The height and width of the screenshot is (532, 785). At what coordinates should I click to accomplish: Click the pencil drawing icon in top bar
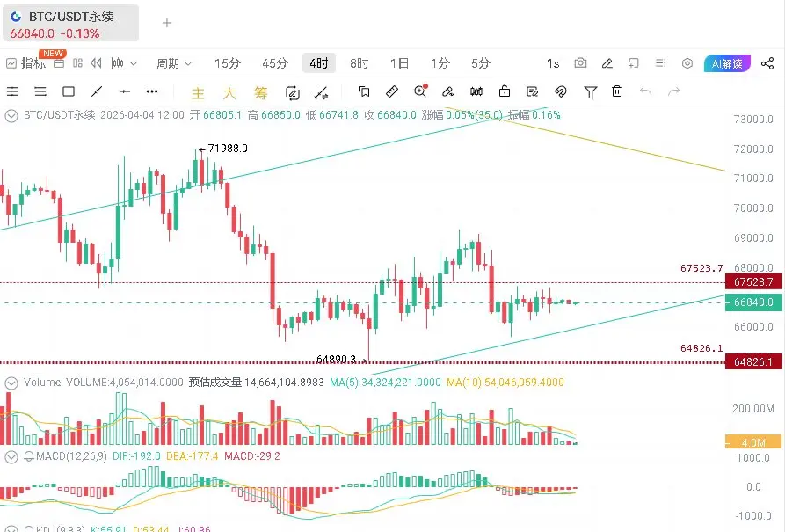[607, 63]
